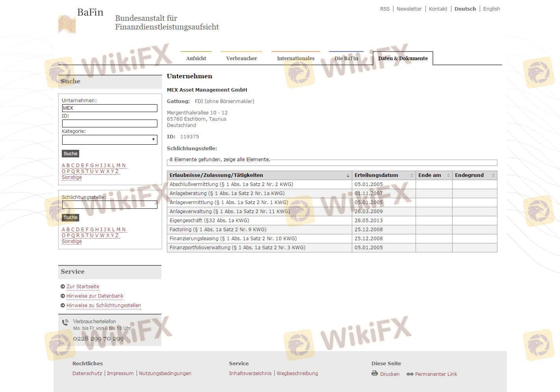Click into the Unternehmen search field
Image resolution: width=560 pixels, height=392 pixels.
coord(110,108)
